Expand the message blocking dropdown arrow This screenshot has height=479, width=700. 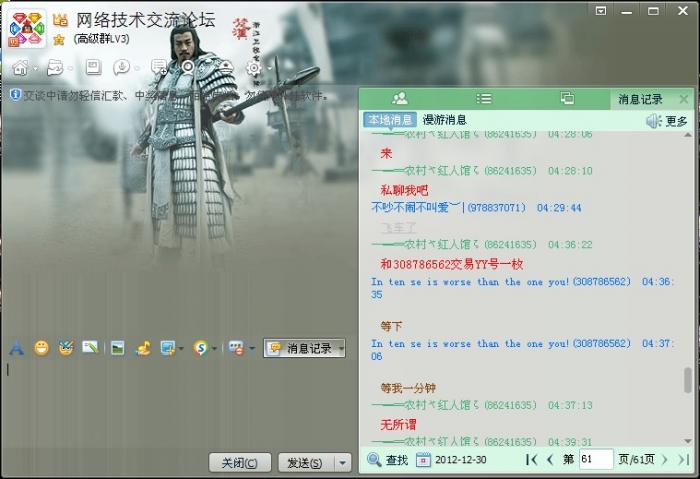click(x=252, y=349)
